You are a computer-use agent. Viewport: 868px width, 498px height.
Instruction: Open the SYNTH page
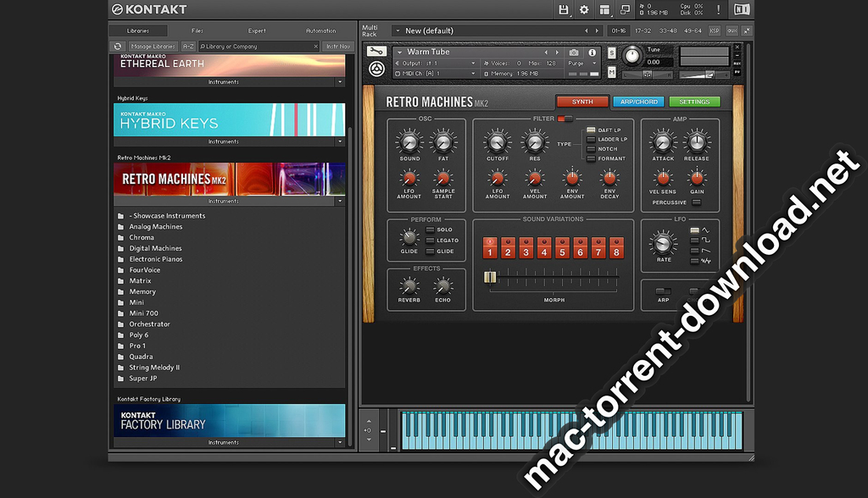pyautogui.click(x=582, y=102)
